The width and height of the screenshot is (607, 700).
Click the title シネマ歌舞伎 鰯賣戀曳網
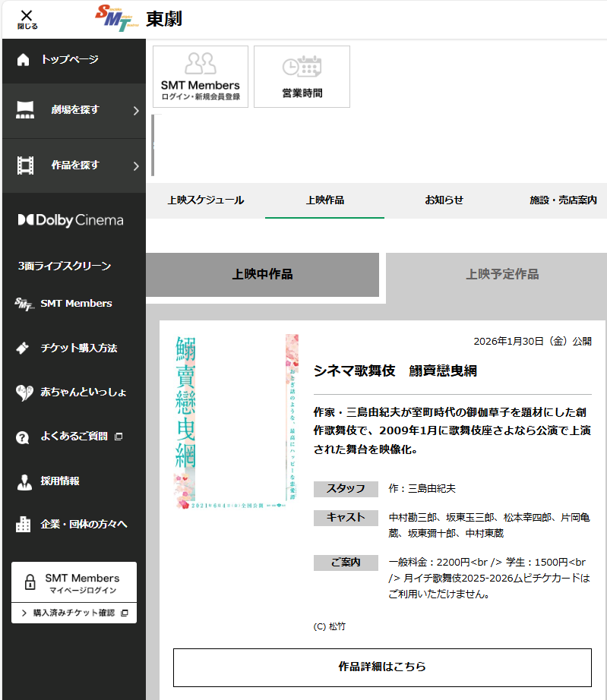pyautogui.click(x=395, y=371)
